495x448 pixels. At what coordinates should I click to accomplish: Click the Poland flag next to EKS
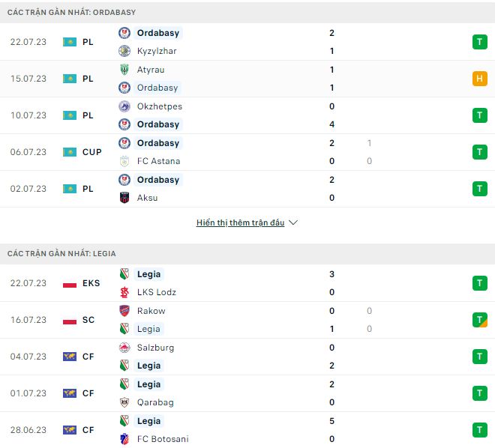pyautogui.click(x=70, y=283)
